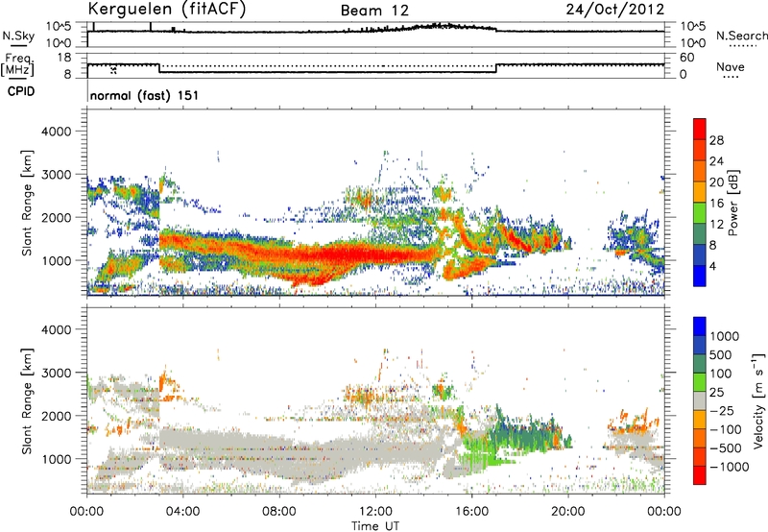Screen dimensions: 768x532
Task: Click the blue top of the velocity colorbar
Action: click(700, 326)
